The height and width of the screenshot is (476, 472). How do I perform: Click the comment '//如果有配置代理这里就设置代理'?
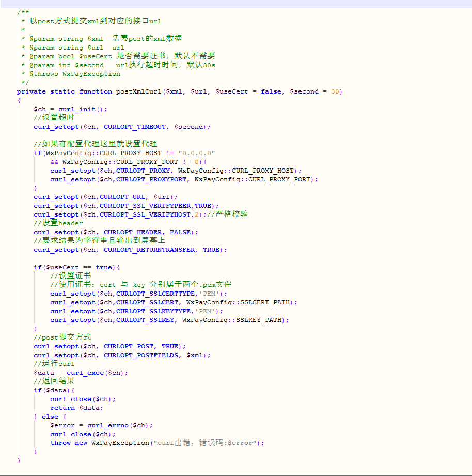95,144
